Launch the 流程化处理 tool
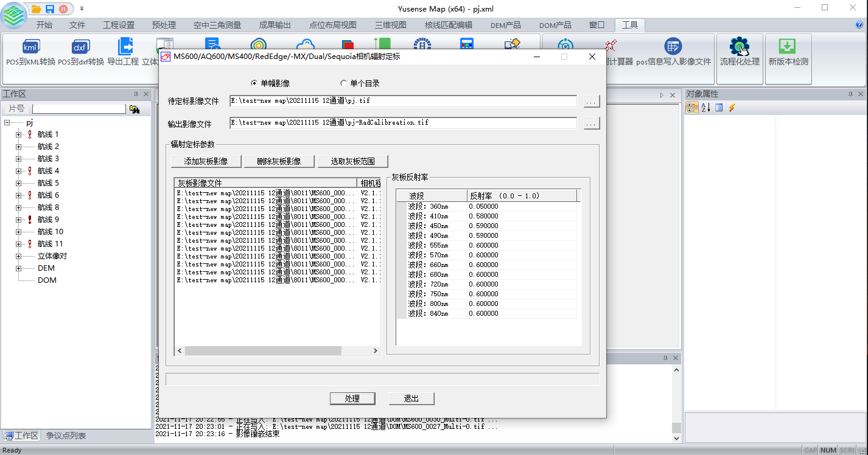The width and height of the screenshot is (868, 455). coord(740,53)
